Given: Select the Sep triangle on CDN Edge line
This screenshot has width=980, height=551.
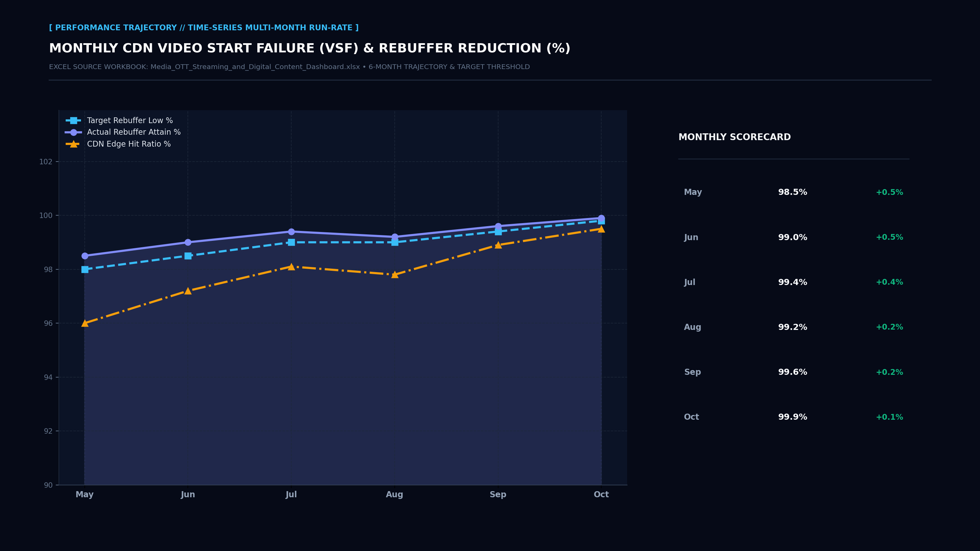Looking at the screenshot, I should pos(498,245).
